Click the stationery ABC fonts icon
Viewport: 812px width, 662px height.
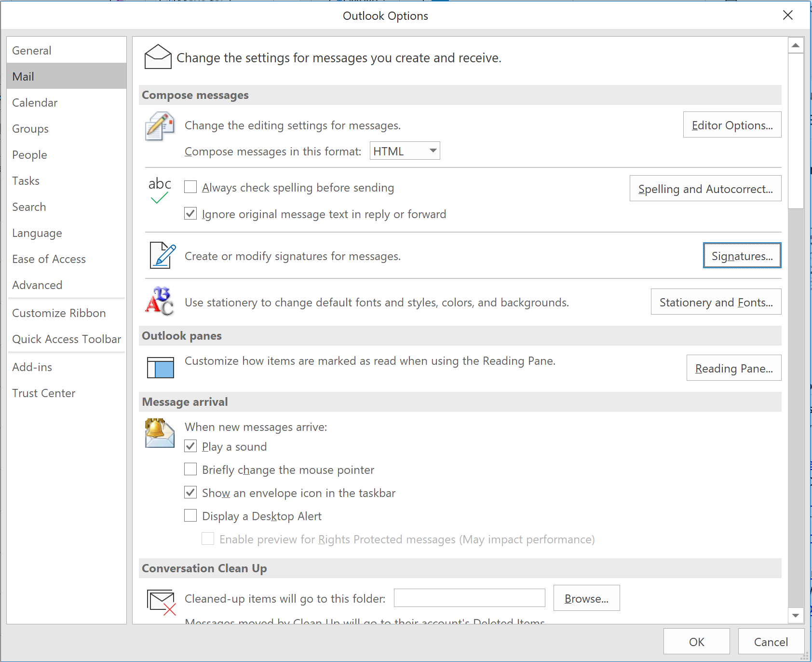click(x=160, y=301)
